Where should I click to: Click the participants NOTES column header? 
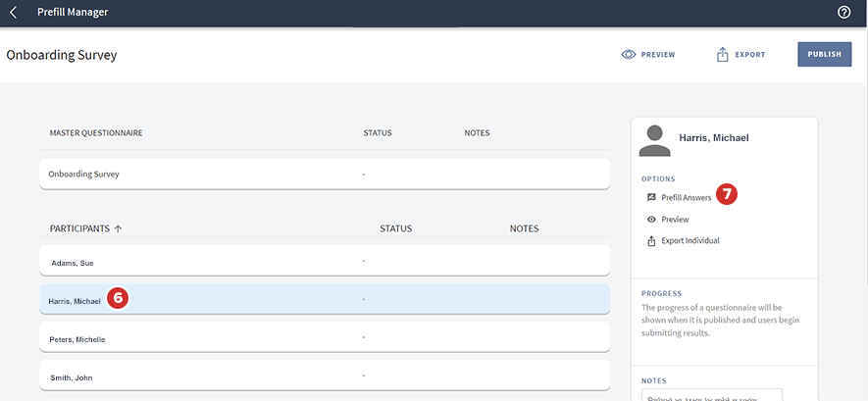[x=524, y=228]
